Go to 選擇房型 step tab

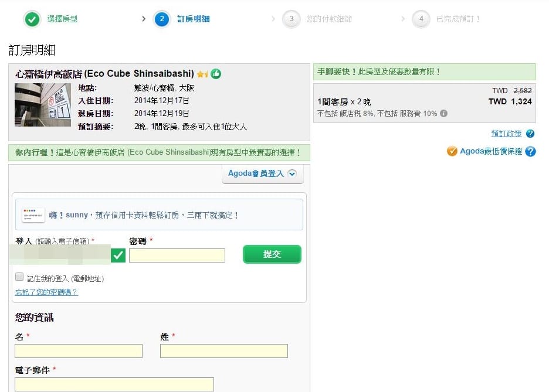(62, 19)
